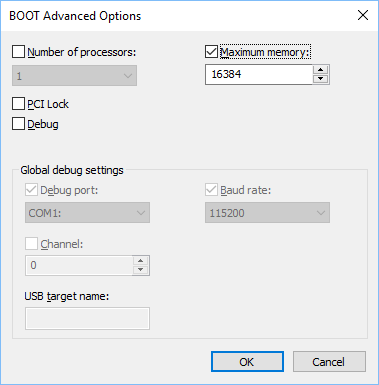Toggle the Debug port checkbox
The image size is (379, 385).
[x=31, y=190]
